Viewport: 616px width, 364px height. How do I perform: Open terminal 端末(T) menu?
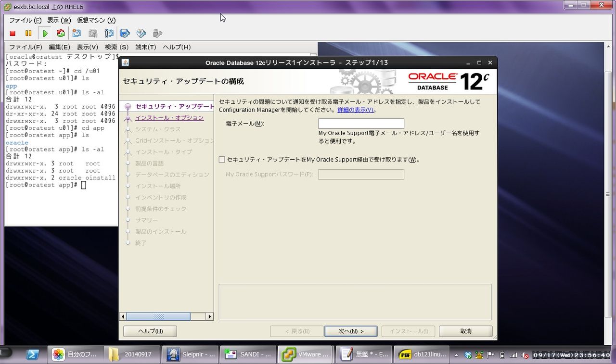[146, 47]
